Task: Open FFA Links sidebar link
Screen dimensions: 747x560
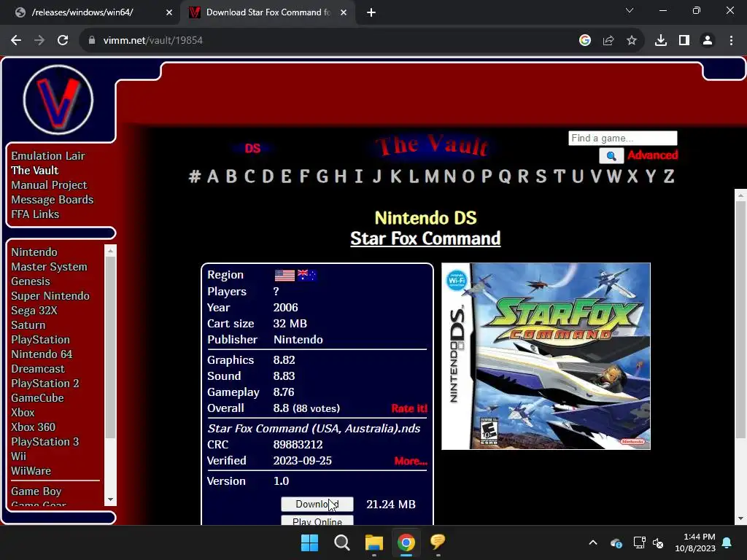Action: pyautogui.click(x=35, y=214)
